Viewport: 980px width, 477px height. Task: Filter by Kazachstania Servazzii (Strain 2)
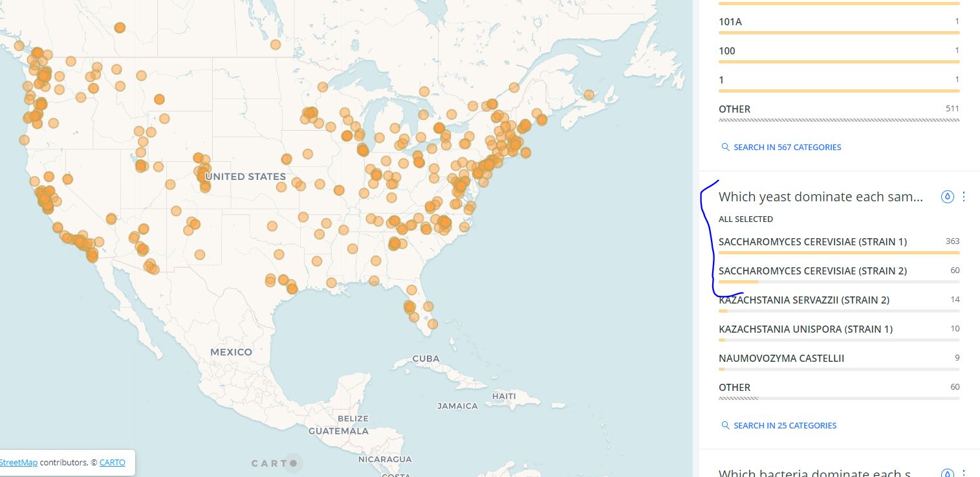tap(803, 300)
